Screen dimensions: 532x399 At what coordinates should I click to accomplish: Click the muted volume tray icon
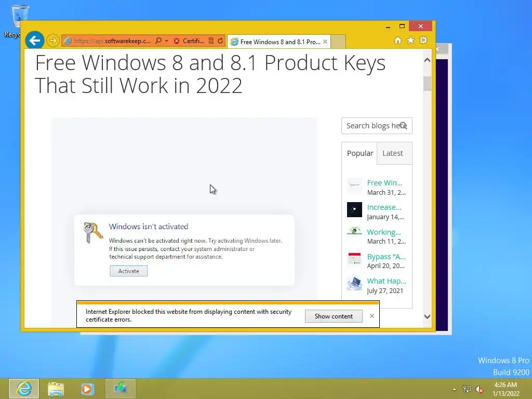tap(480, 389)
